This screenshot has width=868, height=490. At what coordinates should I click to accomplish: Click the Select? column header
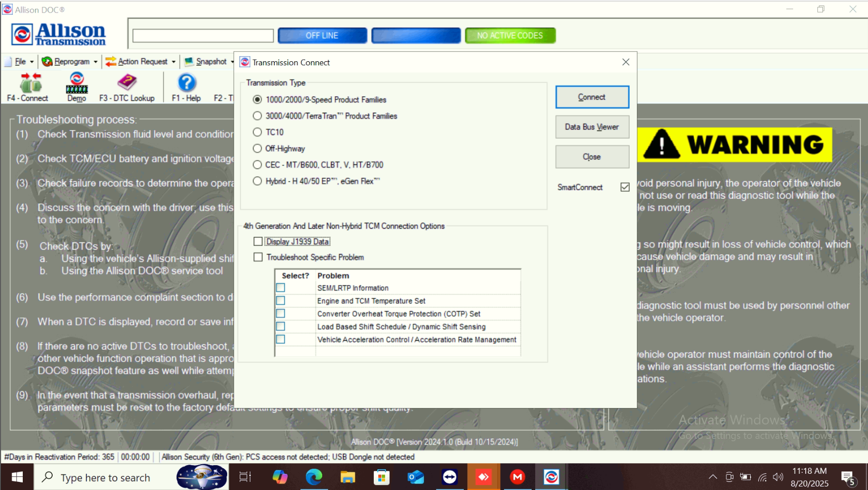[x=295, y=276]
